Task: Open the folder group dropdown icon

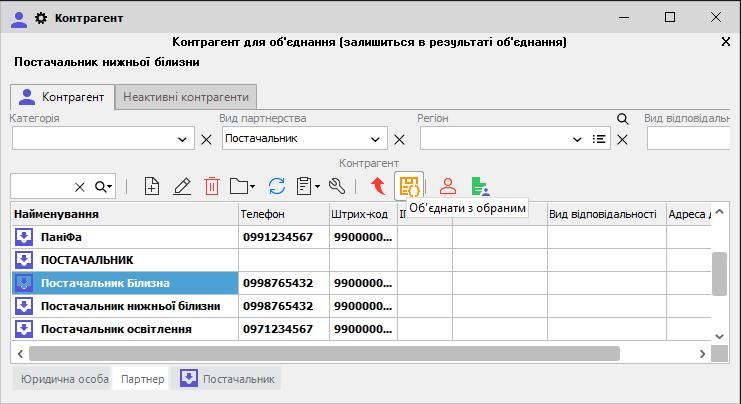Action: (x=242, y=186)
